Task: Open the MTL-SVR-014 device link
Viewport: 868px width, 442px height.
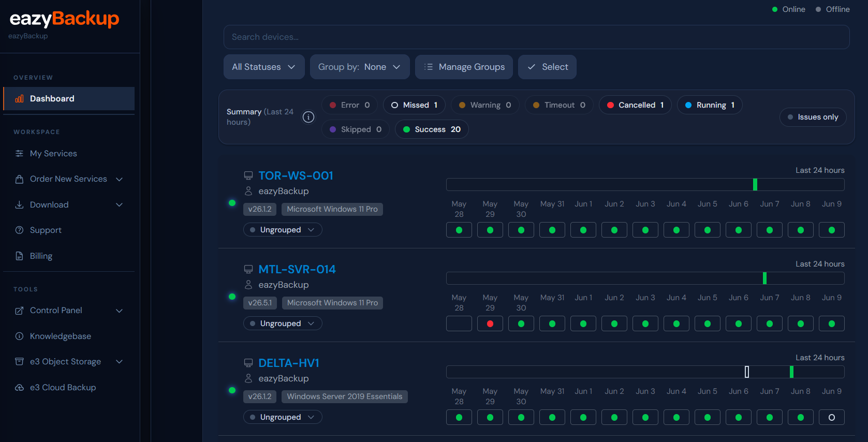Action: [x=297, y=269]
